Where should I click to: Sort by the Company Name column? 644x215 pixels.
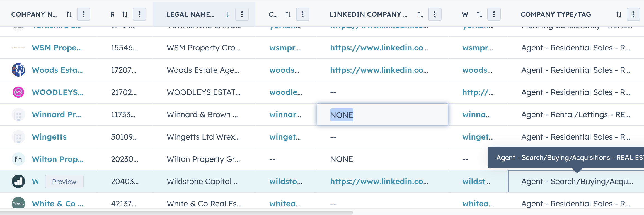click(69, 14)
